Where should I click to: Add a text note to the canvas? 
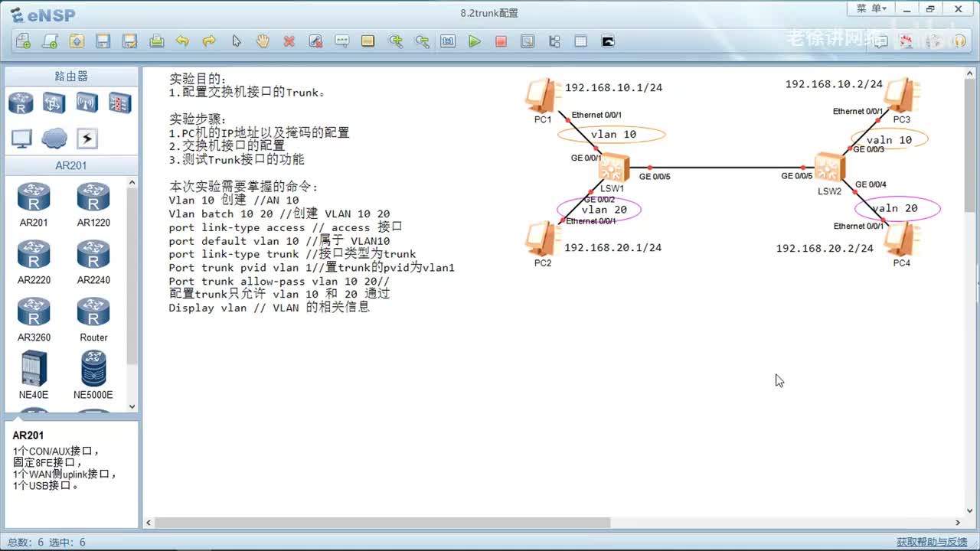coord(341,41)
